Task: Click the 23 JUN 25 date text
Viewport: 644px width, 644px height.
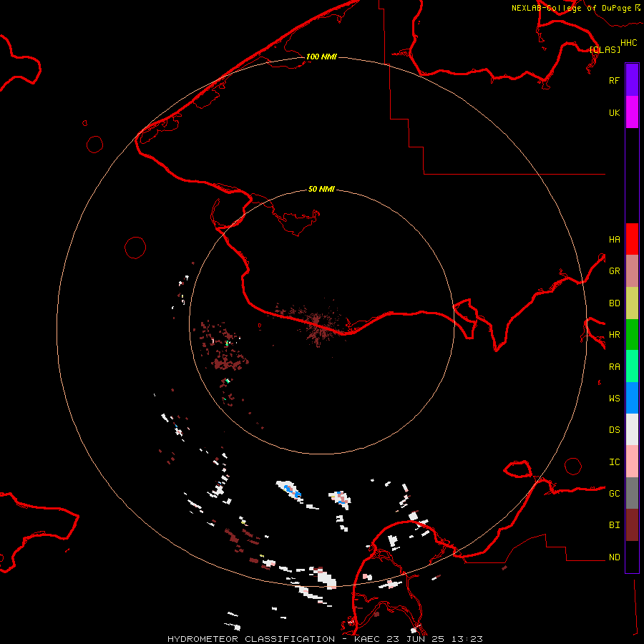Action: click(x=415, y=639)
